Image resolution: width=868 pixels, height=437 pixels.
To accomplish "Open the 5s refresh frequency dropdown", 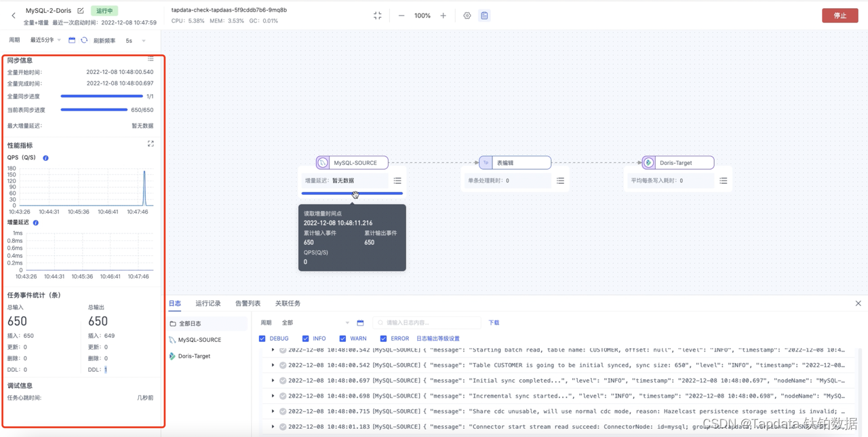I will (x=135, y=41).
